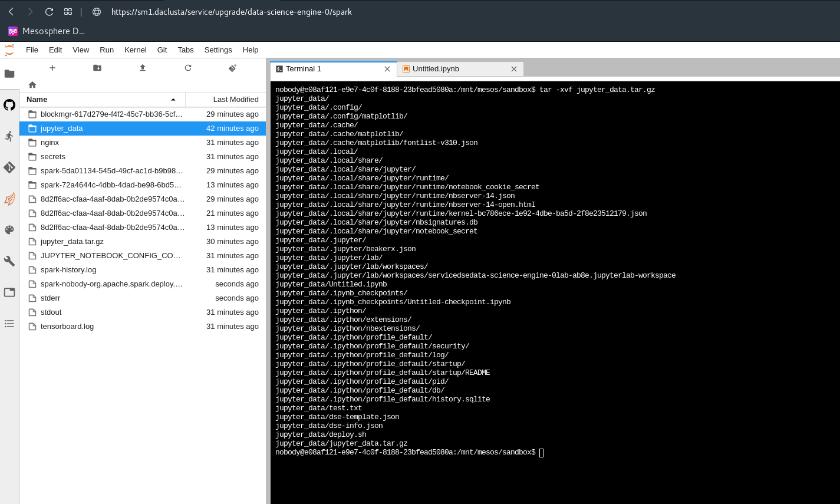Select the spark-nobody-org.apache.spark.deploy file
The image size is (840, 504).
coord(143,284)
